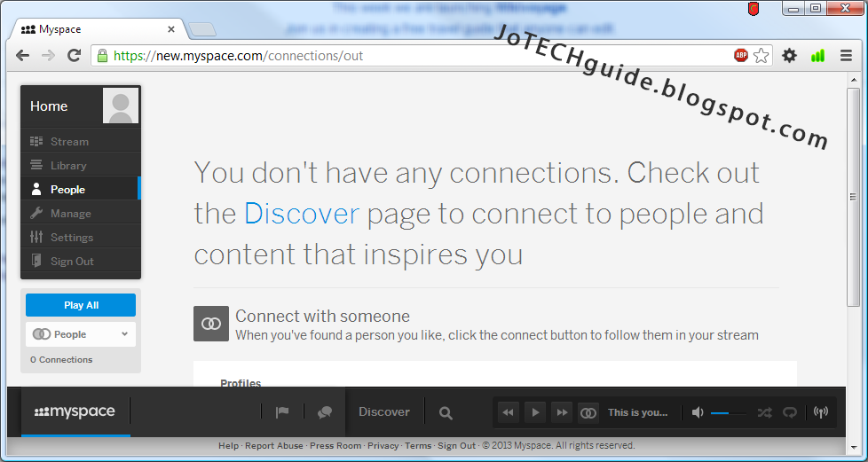Click the scrollbar down arrow
The image size is (868, 462).
coord(853,447)
